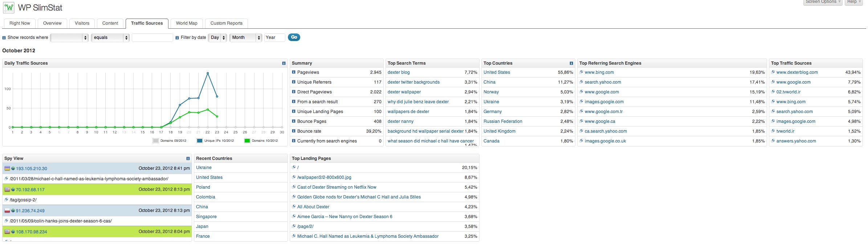Open external link icon for search.yahoo.com search engine

[x=581, y=82]
